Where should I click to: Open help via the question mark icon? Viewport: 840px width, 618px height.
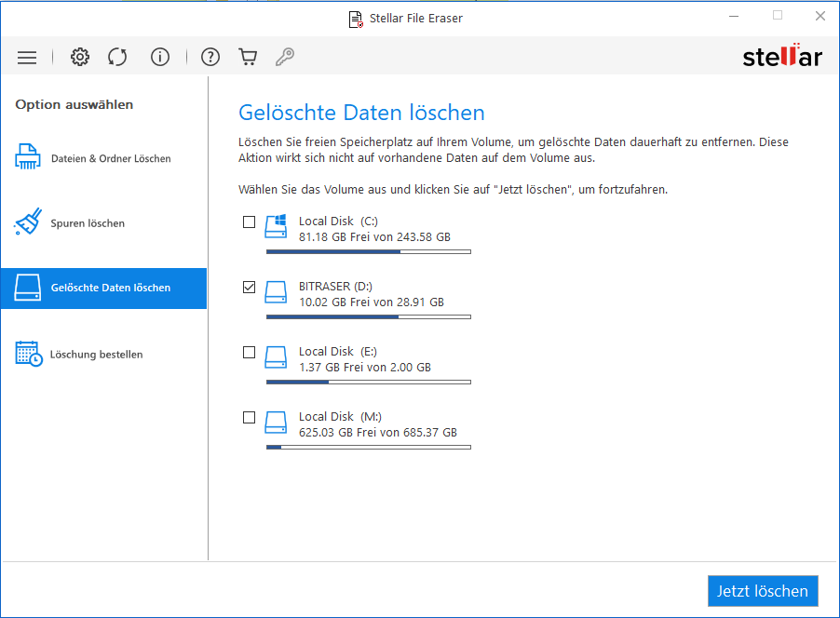(210, 57)
